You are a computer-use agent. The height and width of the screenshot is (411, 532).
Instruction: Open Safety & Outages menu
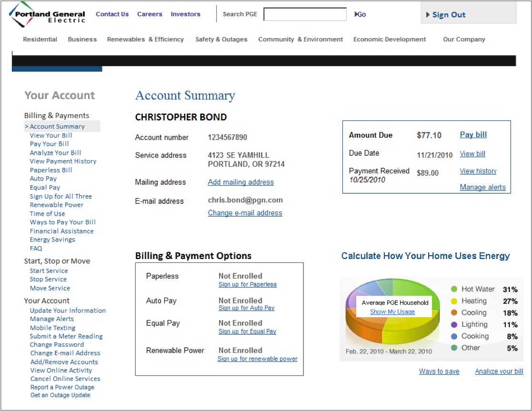click(221, 40)
